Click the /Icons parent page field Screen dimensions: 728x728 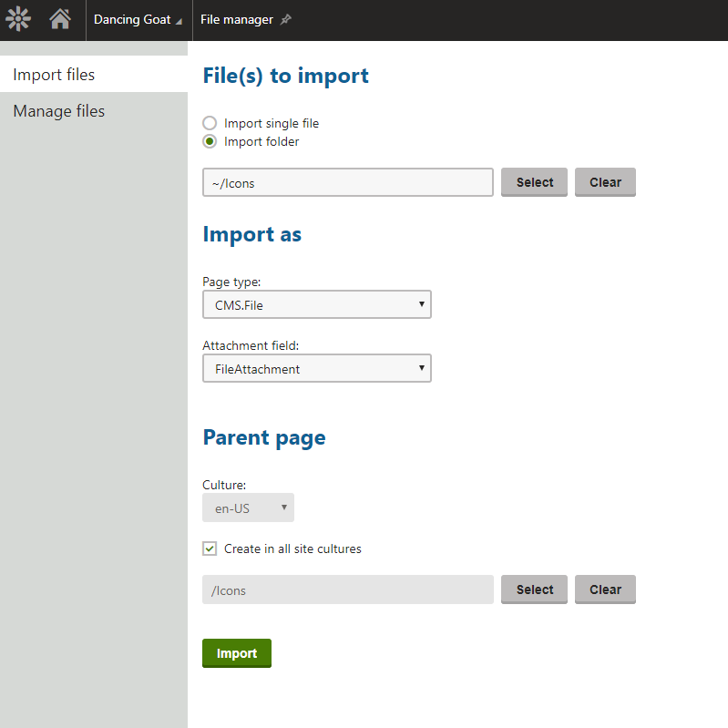[347, 590]
